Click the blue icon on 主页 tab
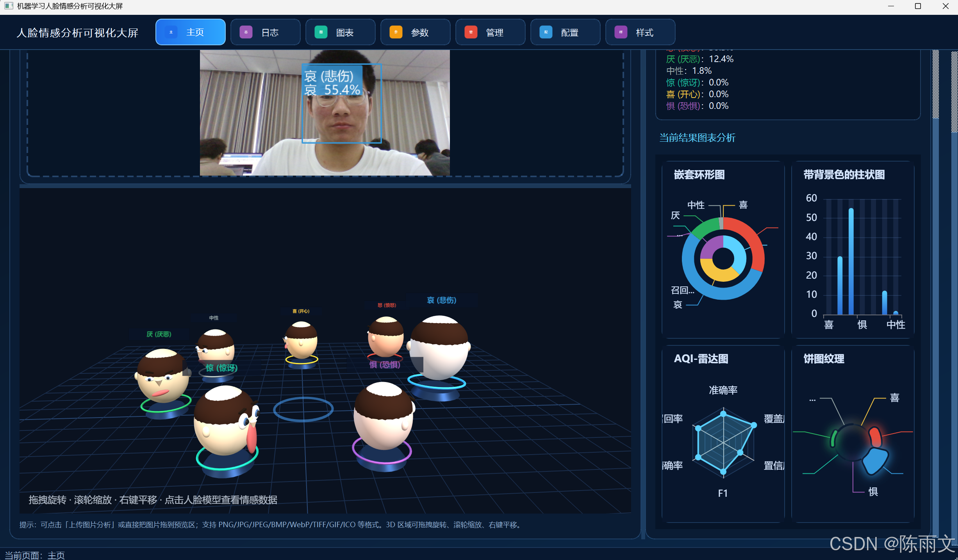Image resolution: width=958 pixels, height=560 pixels. point(171,32)
